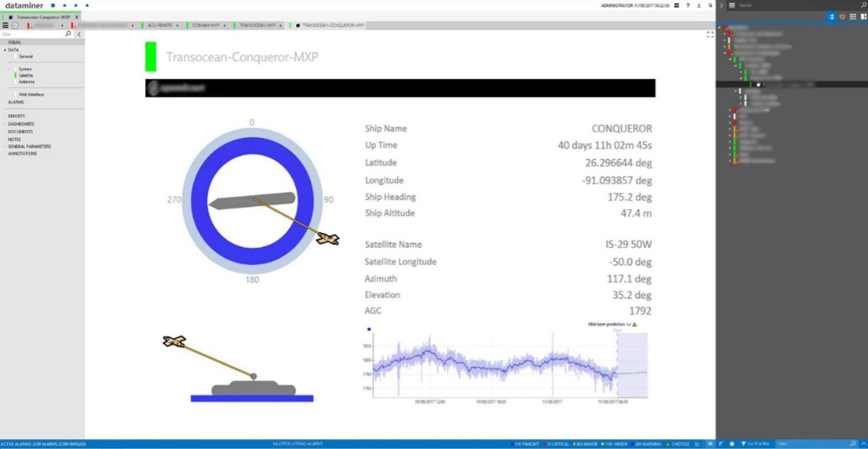Open the apps grid icon in header

pos(676,5)
